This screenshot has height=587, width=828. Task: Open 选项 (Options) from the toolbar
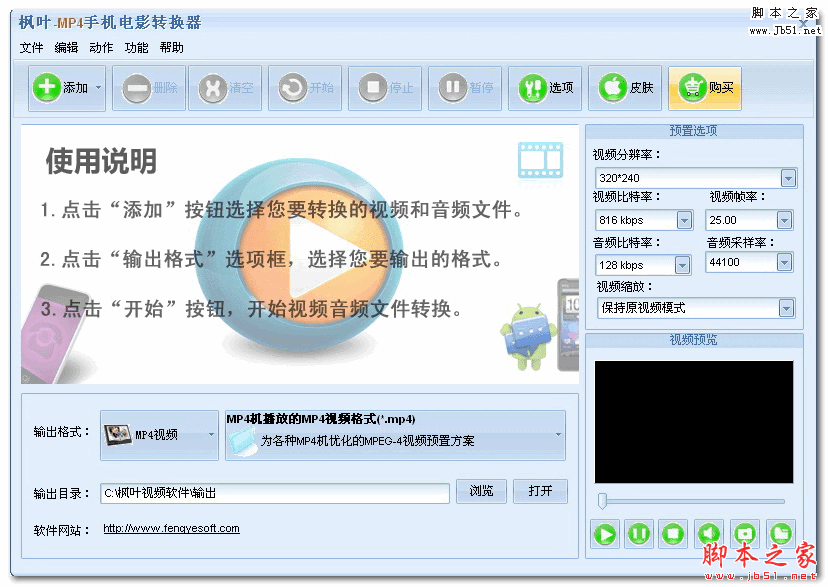pyautogui.click(x=545, y=88)
